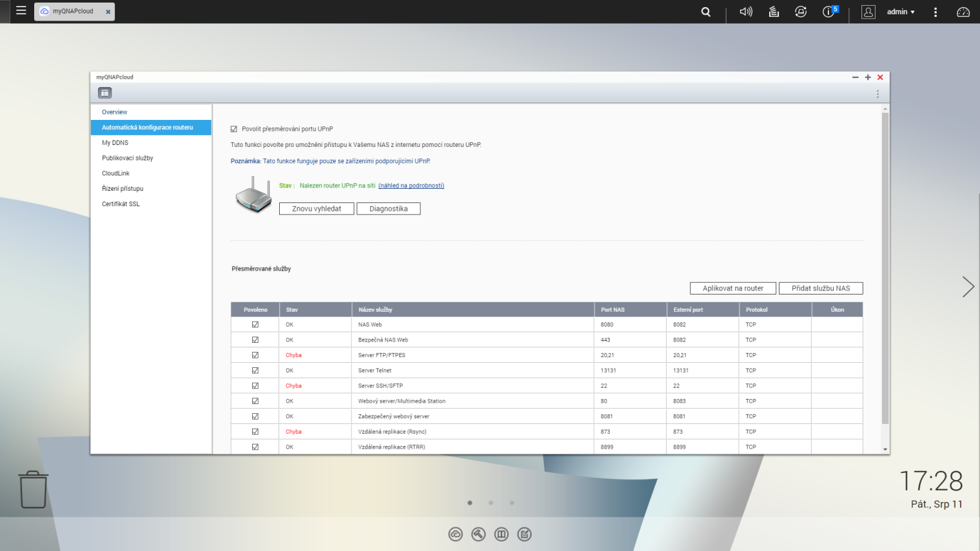The height and width of the screenshot is (551, 980).
Task: Click the scrollbar up arrow
Action: (x=885, y=109)
